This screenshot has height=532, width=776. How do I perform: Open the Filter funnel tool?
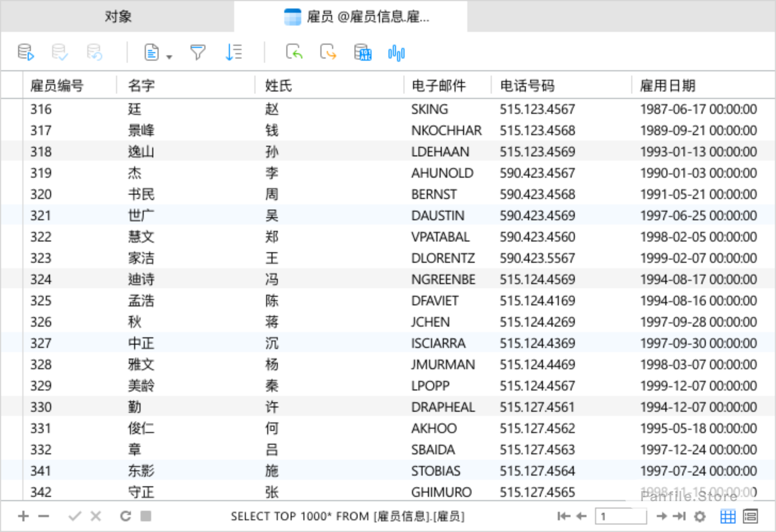(x=197, y=52)
